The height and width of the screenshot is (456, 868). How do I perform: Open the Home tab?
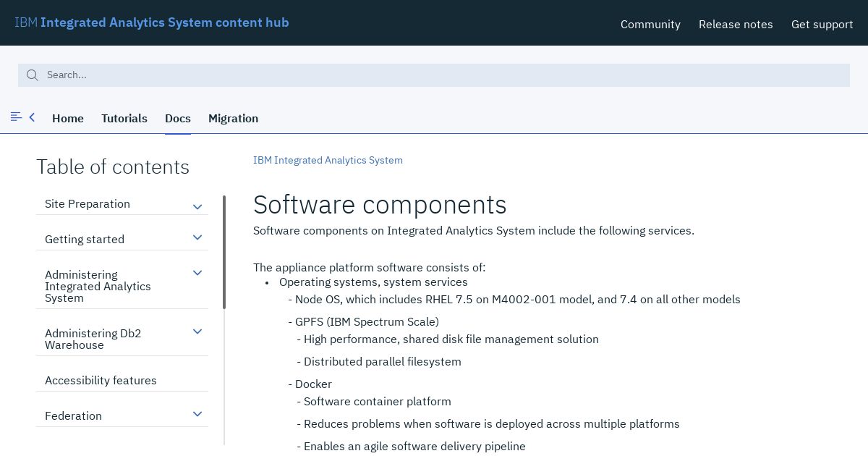(68, 119)
